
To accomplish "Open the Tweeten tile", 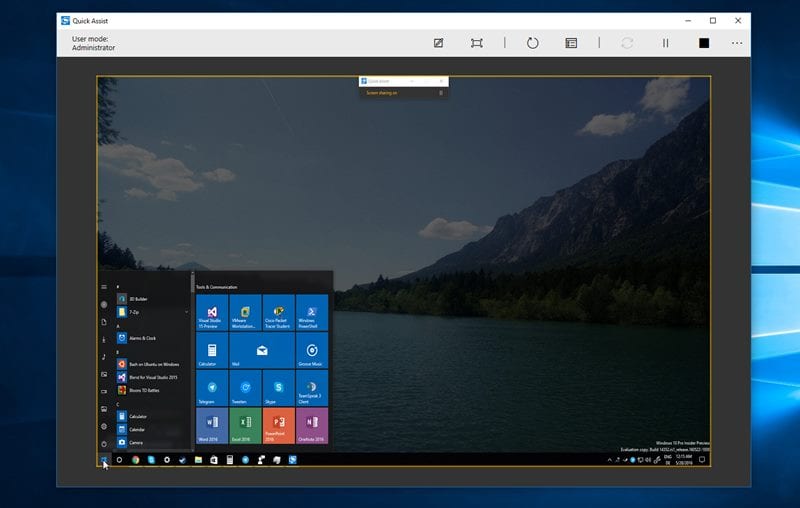I will pyautogui.click(x=245, y=388).
